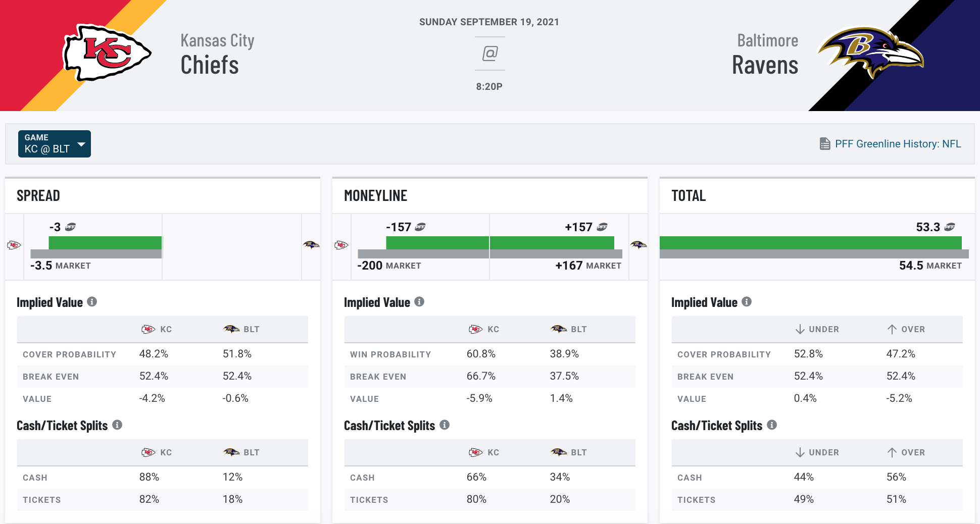The image size is (980, 524).
Task: Click the Moneyline Implied Value info icon
Action: click(419, 301)
